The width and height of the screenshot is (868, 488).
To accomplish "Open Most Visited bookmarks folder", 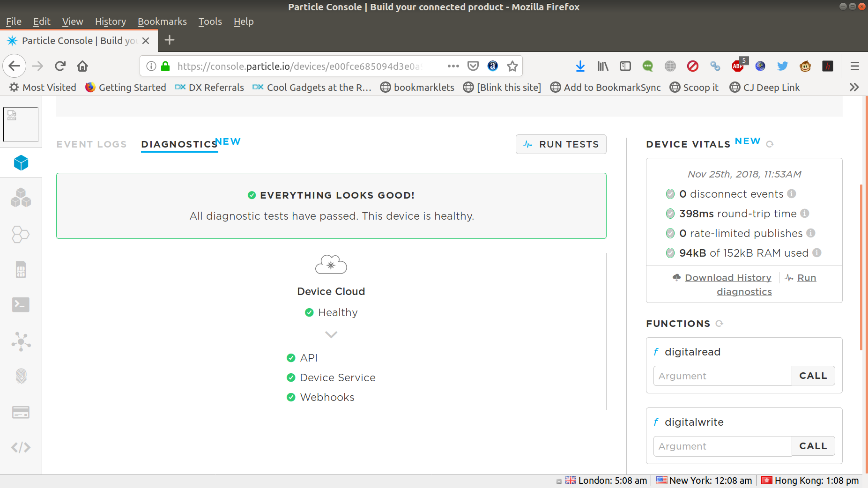I will pyautogui.click(x=43, y=87).
